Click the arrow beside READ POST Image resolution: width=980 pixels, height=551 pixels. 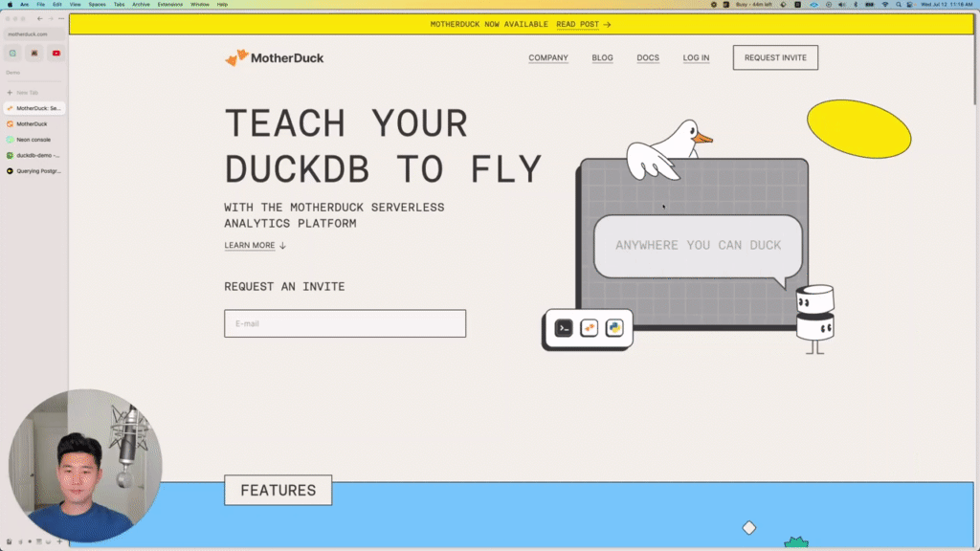[607, 24]
